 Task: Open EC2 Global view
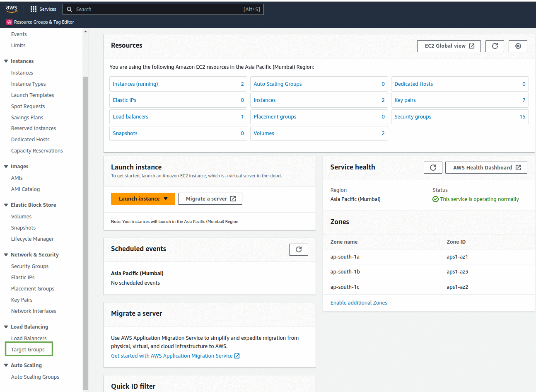449,46
